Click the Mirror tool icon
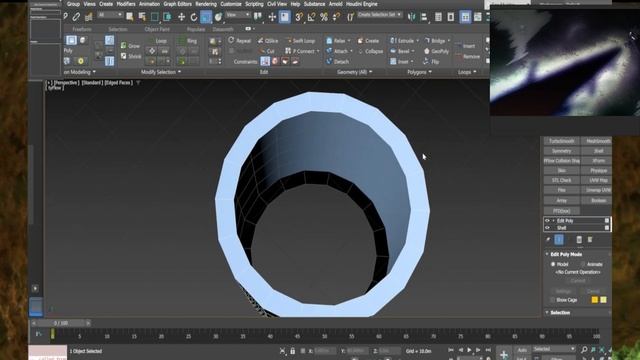Viewport: 640px width, 360px height. pyautogui.click(x=411, y=17)
